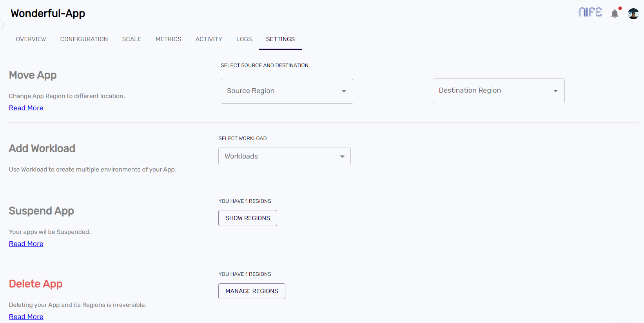Open the Scale tab
644x323 pixels.
click(131, 39)
